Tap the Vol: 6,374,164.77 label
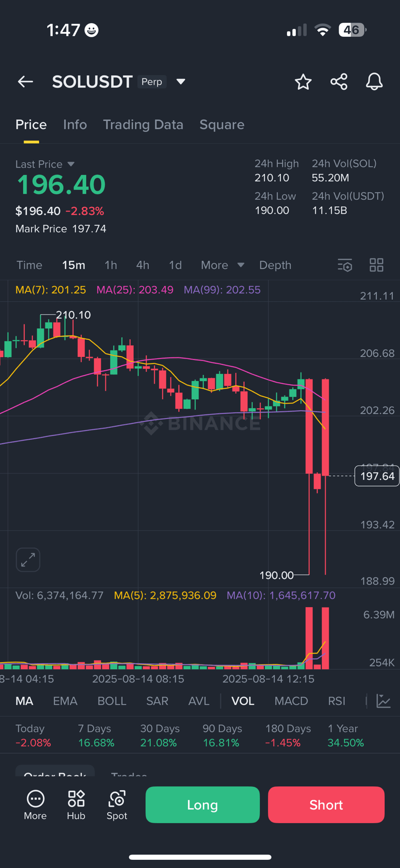Image resolution: width=400 pixels, height=868 pixels. point(59,595)
